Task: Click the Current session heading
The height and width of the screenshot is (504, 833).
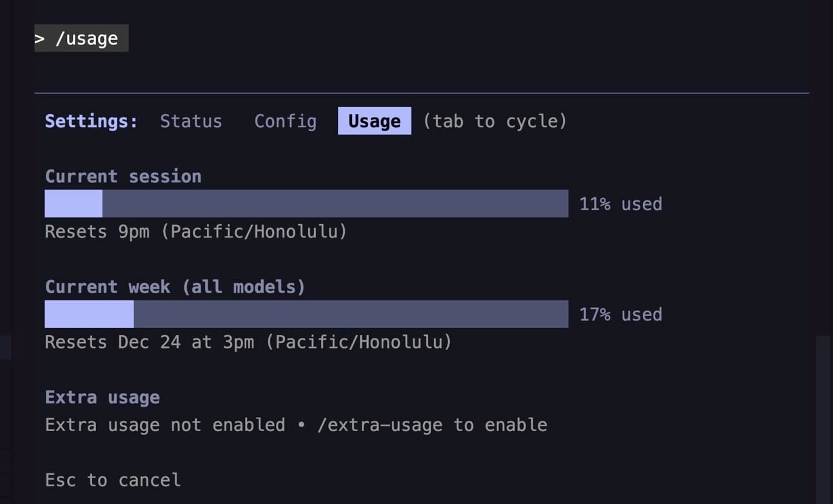Action: point(122,175)
